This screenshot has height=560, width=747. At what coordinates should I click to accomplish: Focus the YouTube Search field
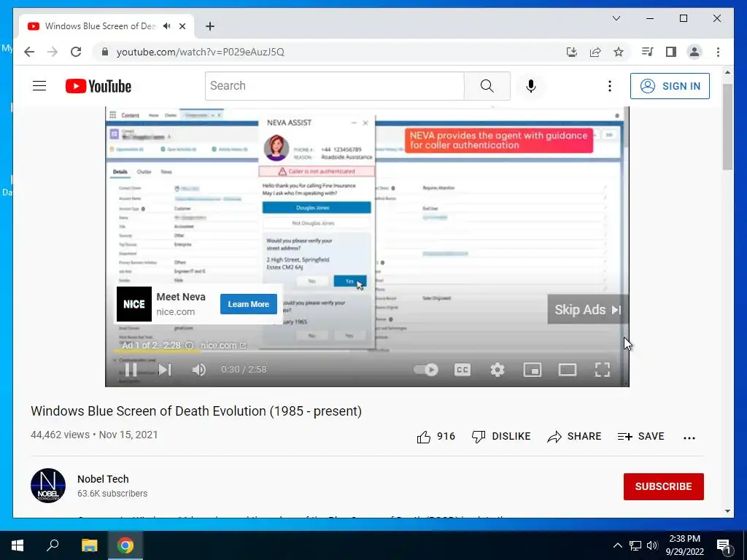tap(334, 86)
